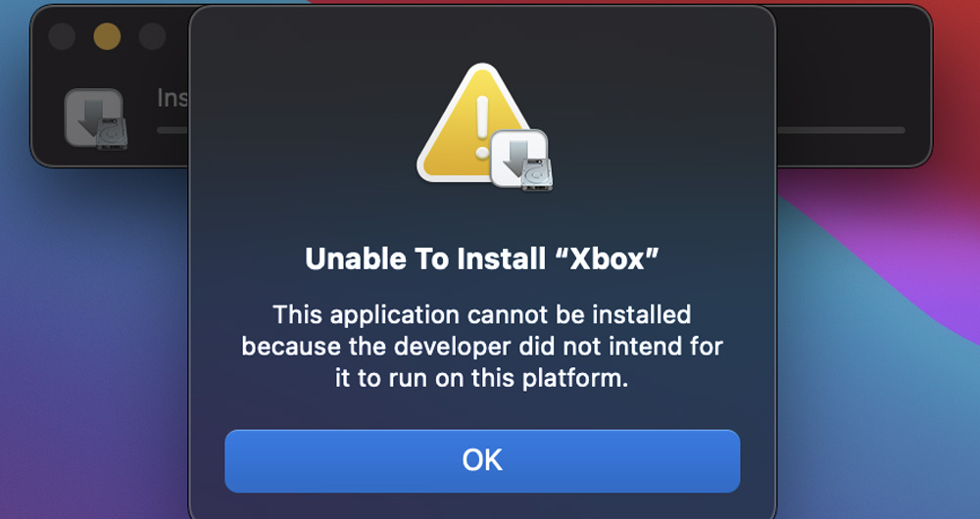Image resolution: width=980 pixels, height=519 pixels.
Task: Click the installer badge on the warning icon
Action: pos(520,160)
